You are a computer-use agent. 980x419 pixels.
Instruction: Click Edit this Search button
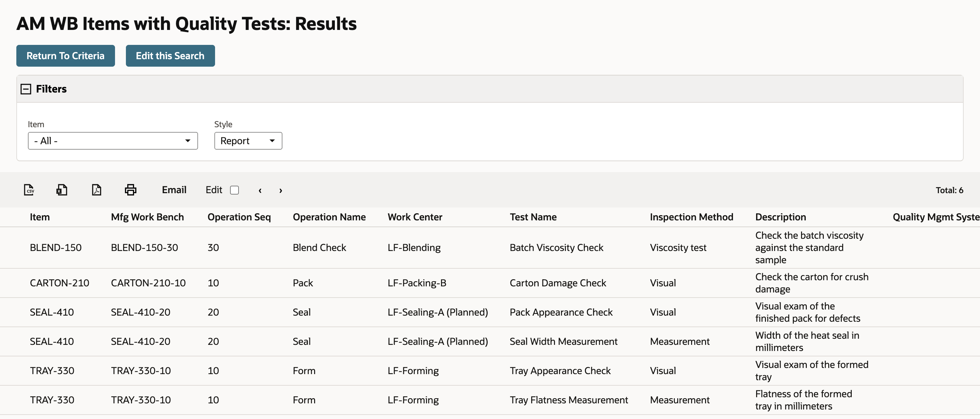170,56
